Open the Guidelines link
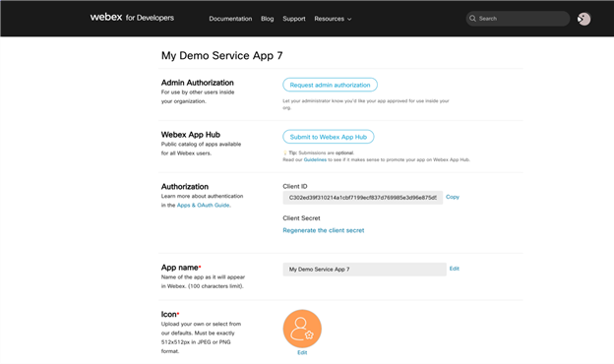Screen dimensions: 614x364 315,159
